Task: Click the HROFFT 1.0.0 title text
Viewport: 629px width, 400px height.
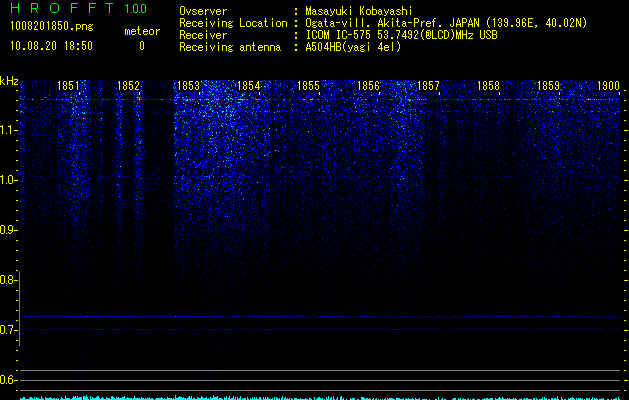Action: [78, 8]
